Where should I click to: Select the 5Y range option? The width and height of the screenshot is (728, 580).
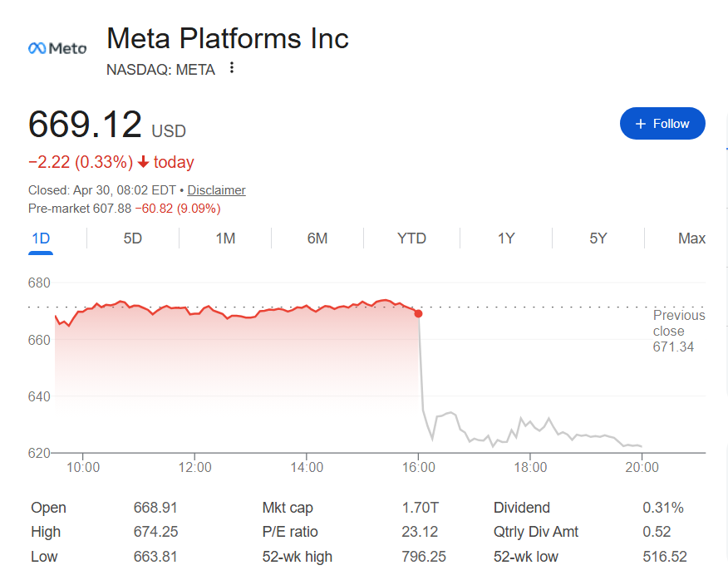click(x=598, y=238)
